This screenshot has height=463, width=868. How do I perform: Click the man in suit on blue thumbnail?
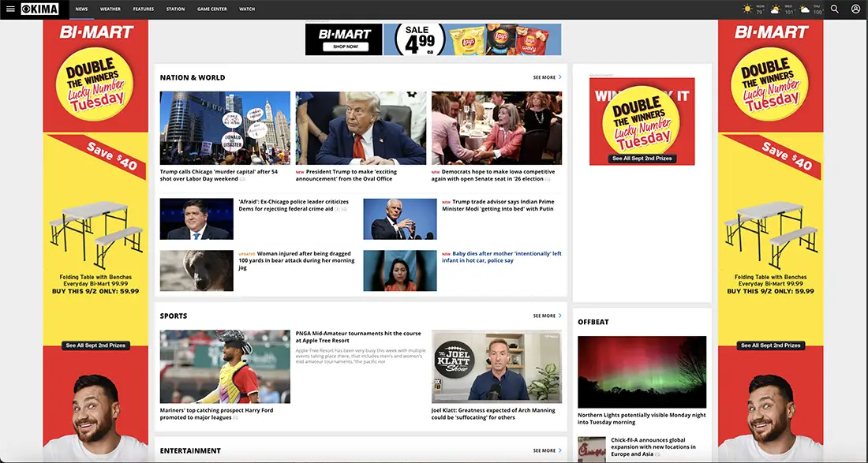pos(196,219)
